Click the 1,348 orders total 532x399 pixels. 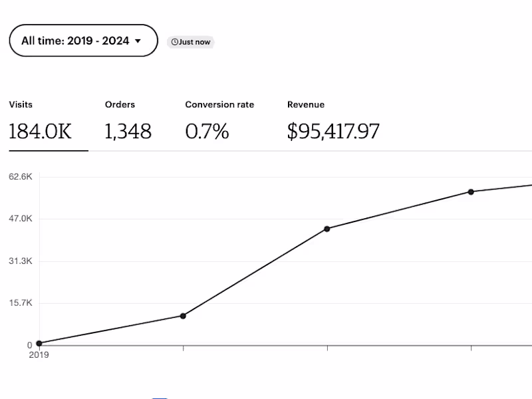(x=128, y=131)
